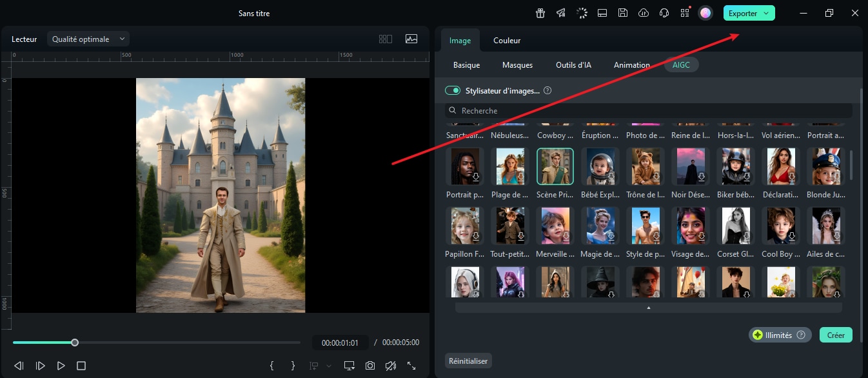This screenshot has height=378, width=868.
Task: Take a snapshot with the camera icon
Action: (x=370, y=366)
